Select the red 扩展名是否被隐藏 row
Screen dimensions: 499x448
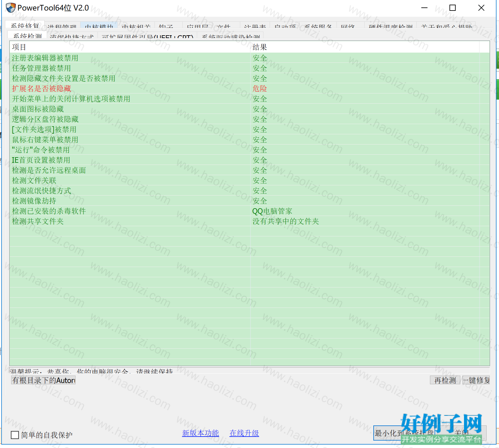pos(249,88)
